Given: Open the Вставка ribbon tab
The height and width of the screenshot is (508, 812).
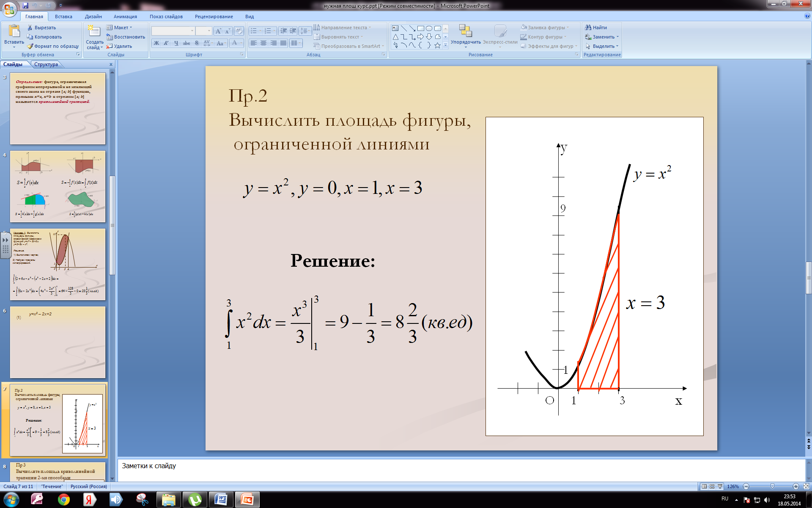Looking at the screenshot, I should click(x=63, y=17).
